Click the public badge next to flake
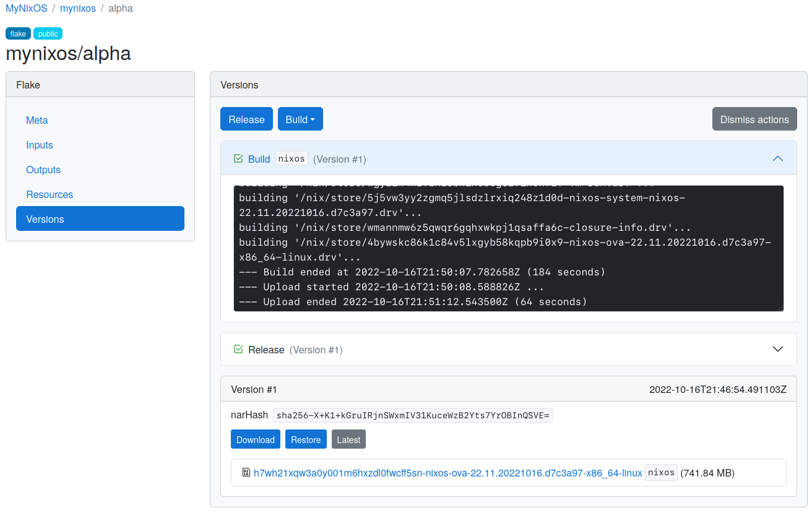This screenshot has height=513, width=812. point(48,33)
